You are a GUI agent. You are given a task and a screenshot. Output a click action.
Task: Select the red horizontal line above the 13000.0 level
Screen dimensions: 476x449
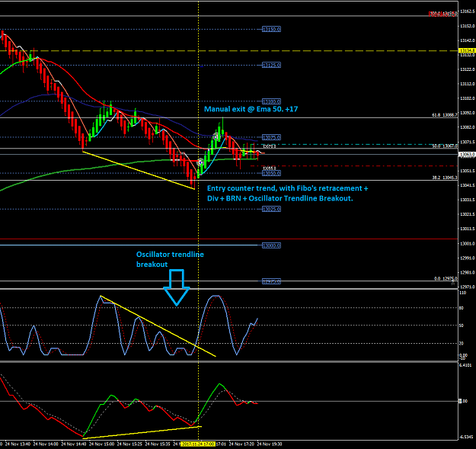(x=229, y=239)
